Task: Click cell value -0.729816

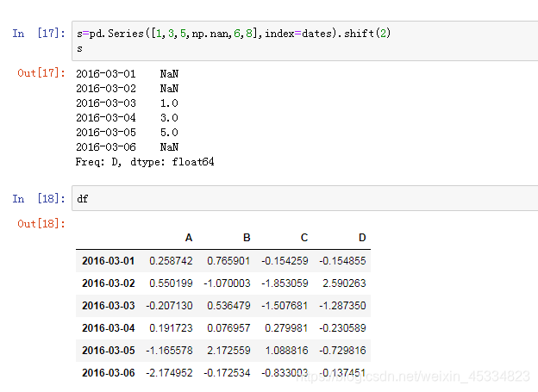Action: 342,351
